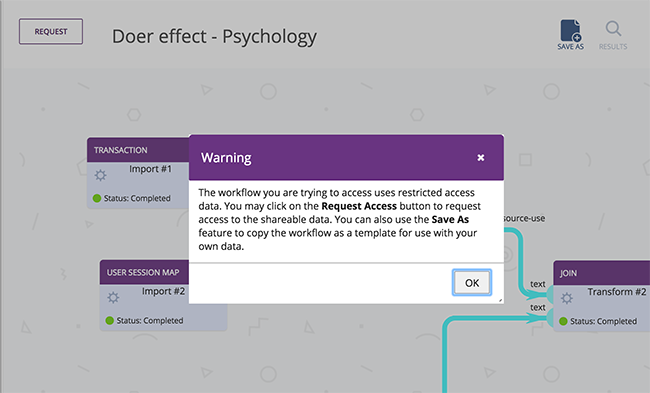Click the Warning dialog title
650x393 pixels.
pyautogui.click(x=226, y=158)
